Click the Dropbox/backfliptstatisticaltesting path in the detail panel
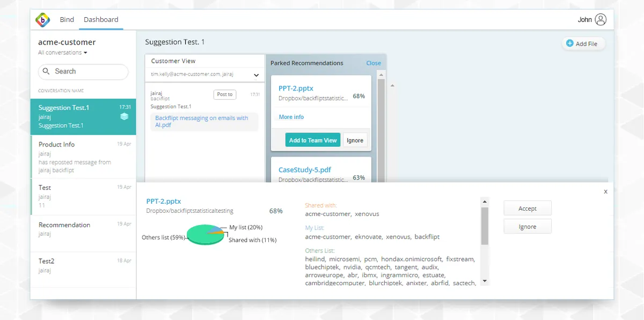 pyautogui.click(x=190, y=211)
